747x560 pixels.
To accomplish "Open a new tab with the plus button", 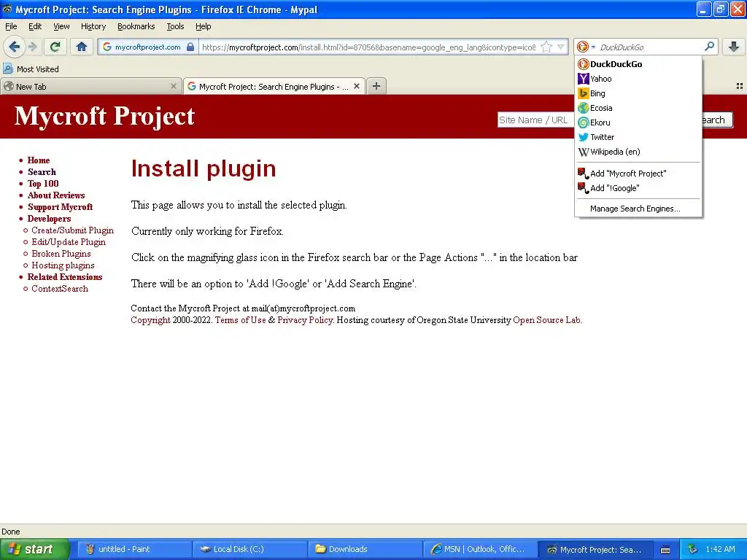I will point(376,86).
